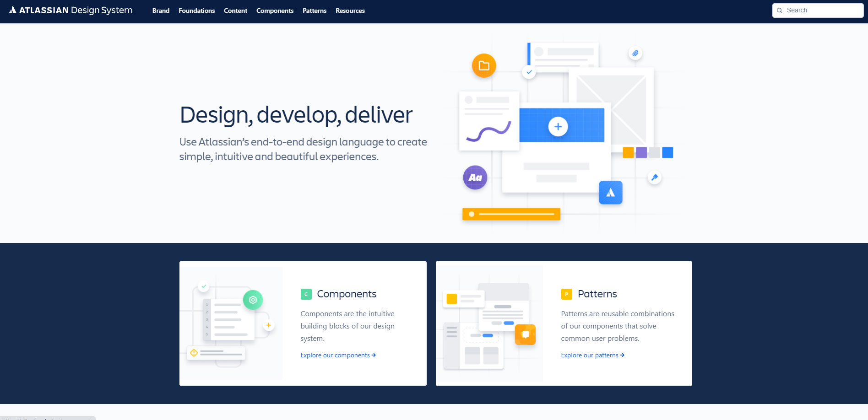Viewport: 868px width, 420px height.
Task: Click the blue color square
Action: pos(667,152)
